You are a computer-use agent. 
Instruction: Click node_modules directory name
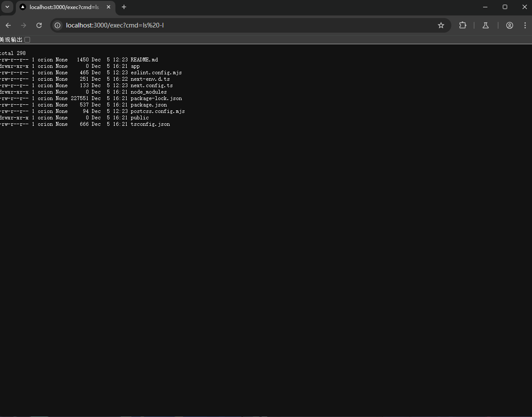(148, 92)
